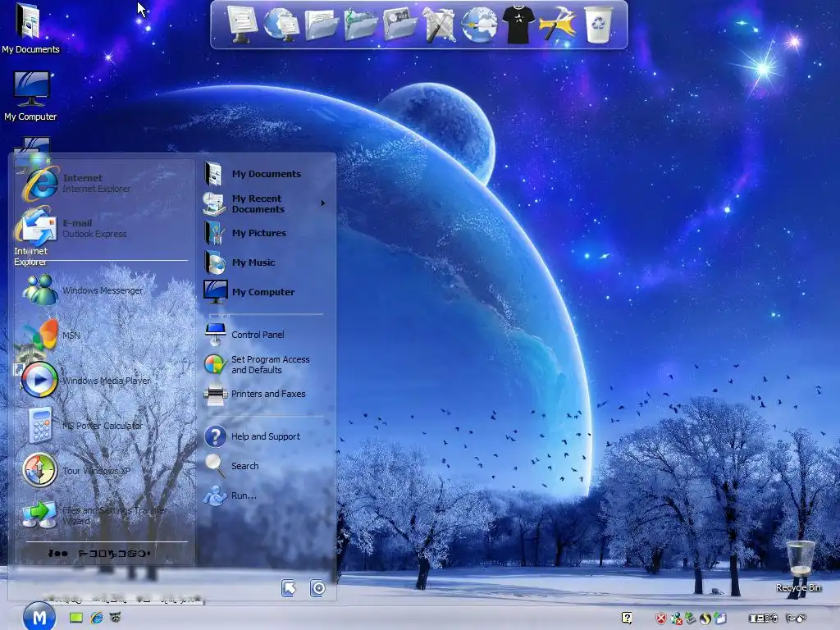
Task: Open the globe with airplane dock icon
Action: [479, 25]
